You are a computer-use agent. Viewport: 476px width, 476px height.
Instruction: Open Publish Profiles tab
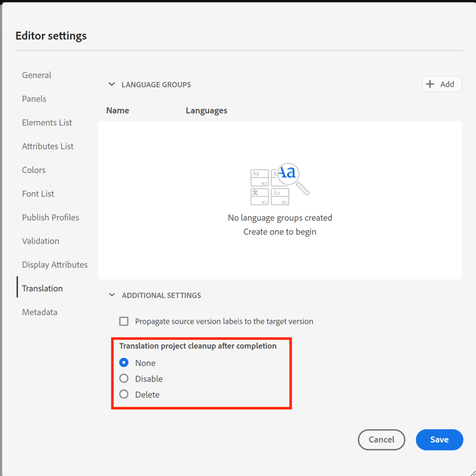pos(50,217)
